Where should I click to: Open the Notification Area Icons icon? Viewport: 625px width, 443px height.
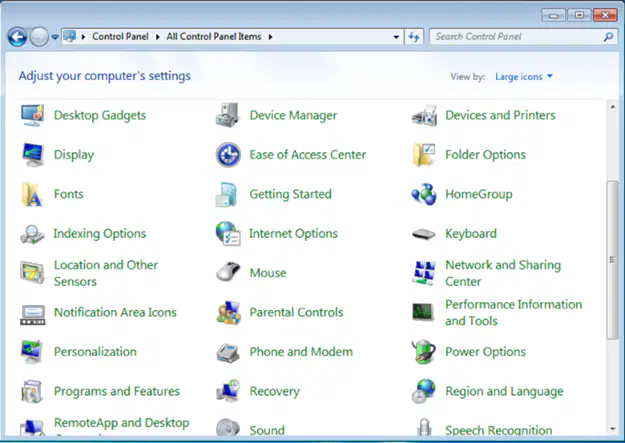[33, 315]
